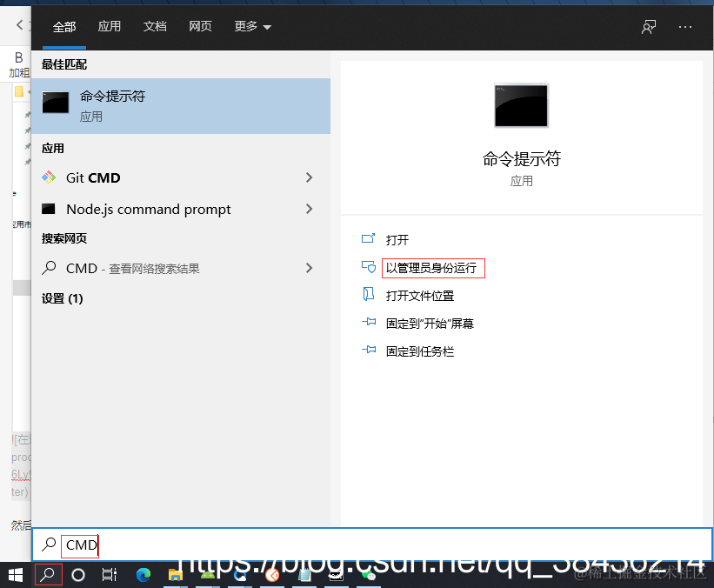Screen dimensions: 714x588
Task: Click the Command Prompt preview thumbnail
Action: [x=521, y=104]
